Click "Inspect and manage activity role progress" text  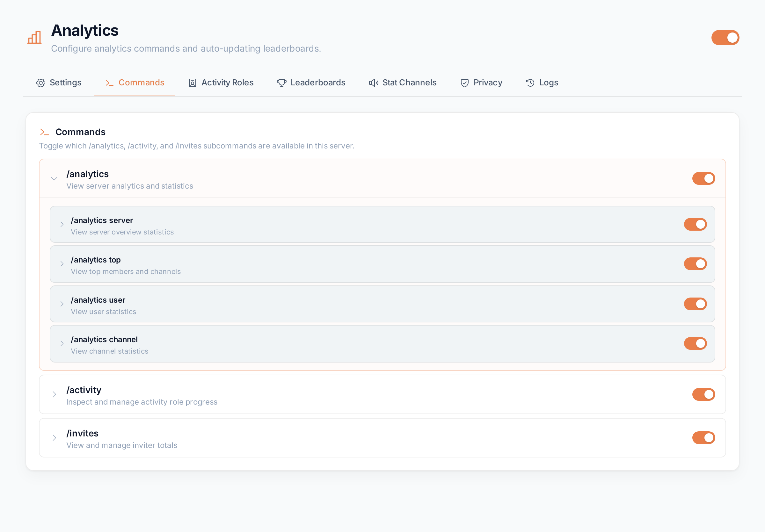[x=142, y=402]
